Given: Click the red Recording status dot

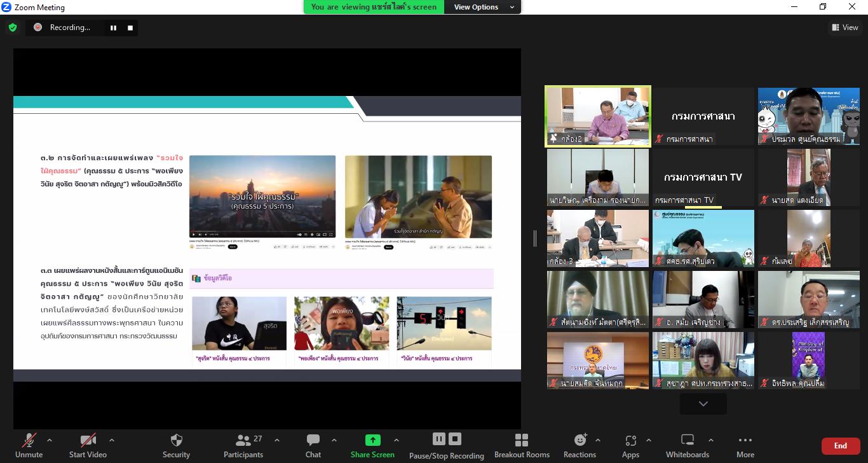Looking at the screenshot, I should 37,27.
